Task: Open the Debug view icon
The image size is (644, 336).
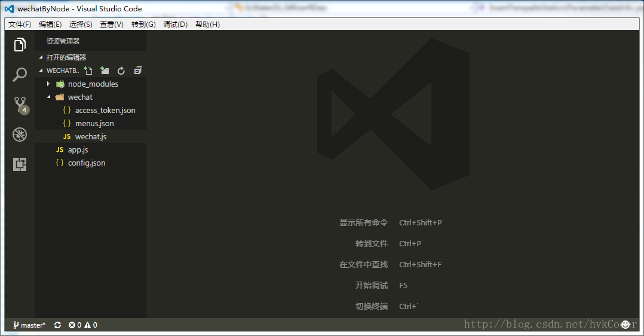Action: coord(20,135)
